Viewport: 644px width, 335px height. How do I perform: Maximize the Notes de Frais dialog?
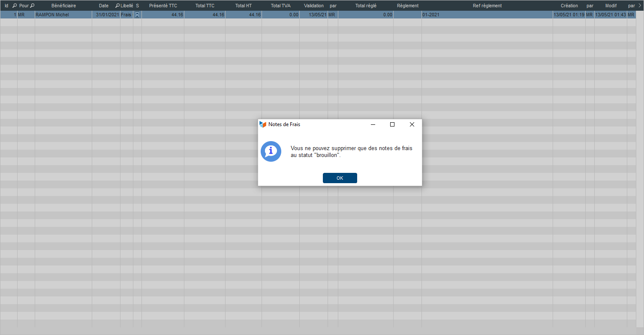coord(392,124)
